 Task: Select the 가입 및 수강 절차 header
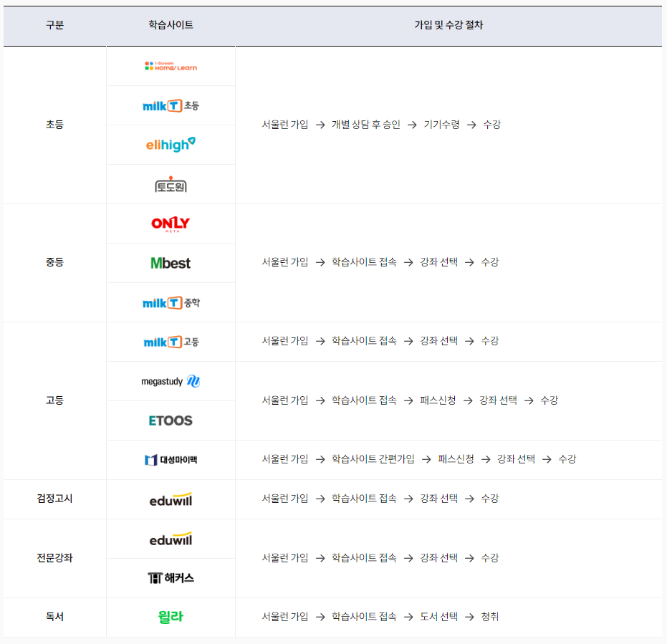point(451,26)
